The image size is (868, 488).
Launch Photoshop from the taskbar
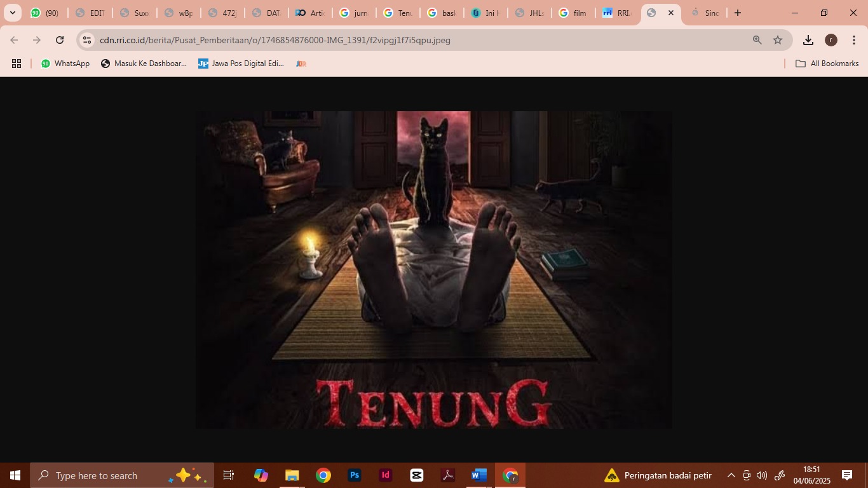(x=354, y=475)
